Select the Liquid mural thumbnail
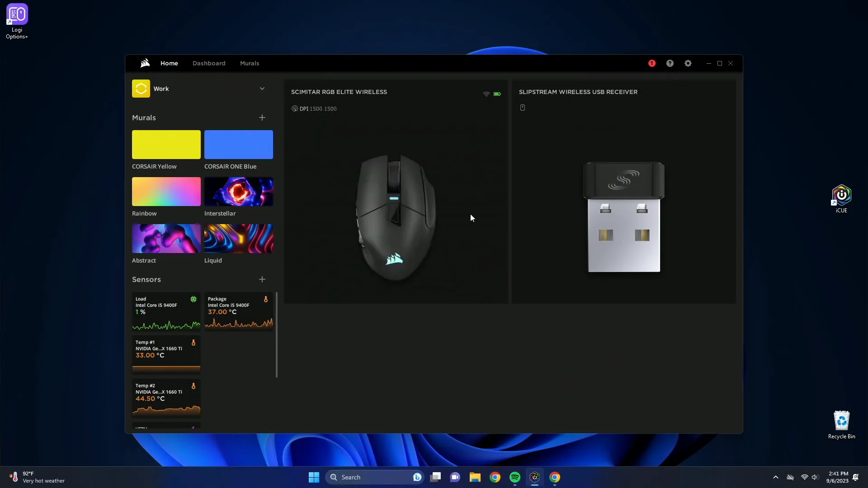The width and height of the screenshot is (868, 488). tap(239, 239)
